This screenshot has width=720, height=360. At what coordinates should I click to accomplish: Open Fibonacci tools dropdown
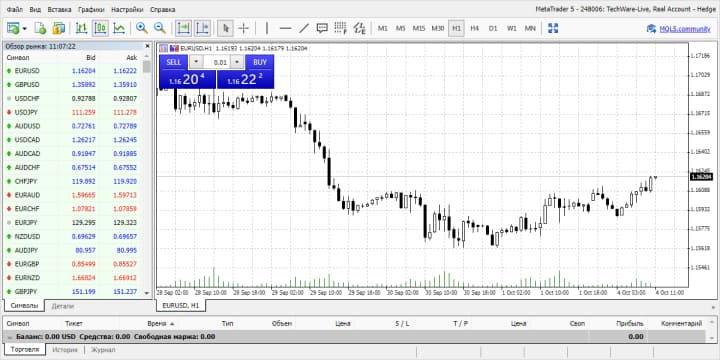pos(340,28)
